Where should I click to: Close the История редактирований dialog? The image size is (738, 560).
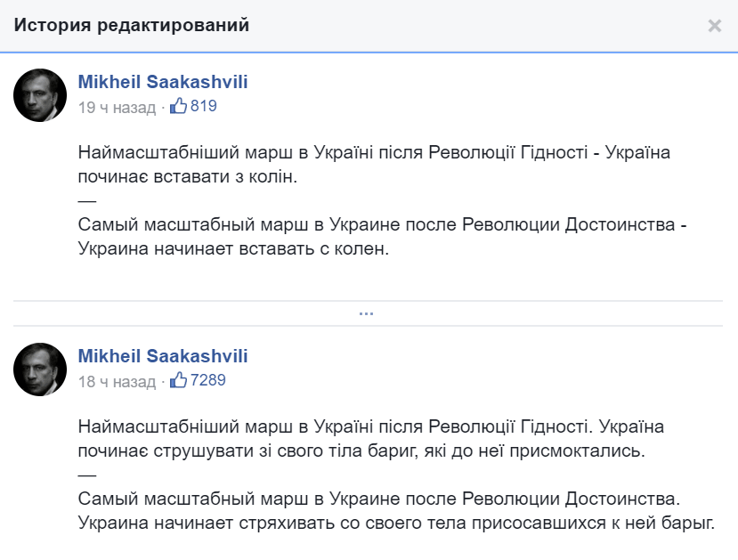pyautogui.click(x=715, y=26)
